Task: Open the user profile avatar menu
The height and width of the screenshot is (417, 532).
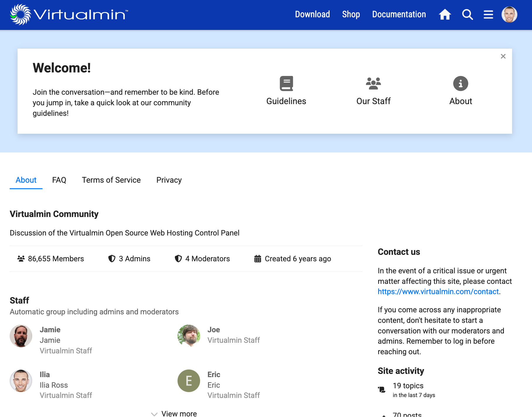Action: [509, 14]
